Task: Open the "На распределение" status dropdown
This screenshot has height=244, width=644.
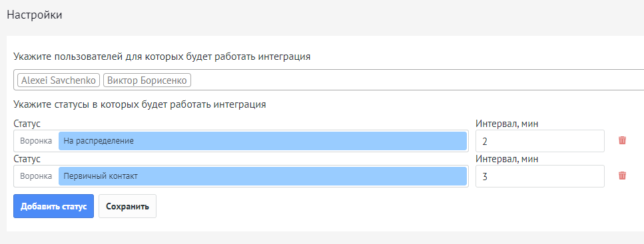Action: tap(262, 141)
